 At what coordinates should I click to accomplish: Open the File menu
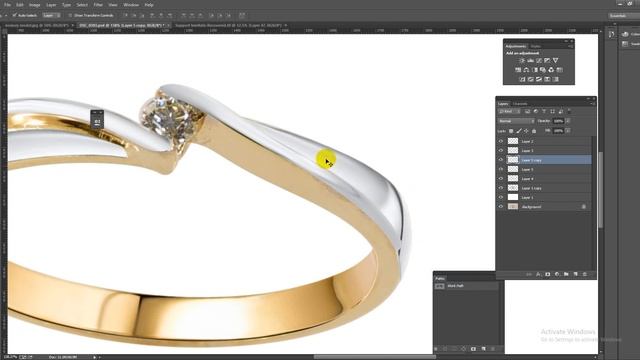pos(7,5)
